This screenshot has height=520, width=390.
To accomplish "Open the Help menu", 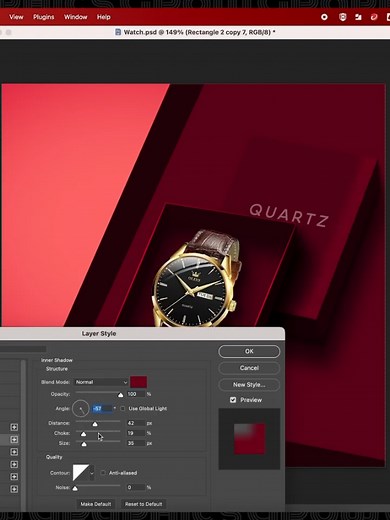I will (104, 17).
